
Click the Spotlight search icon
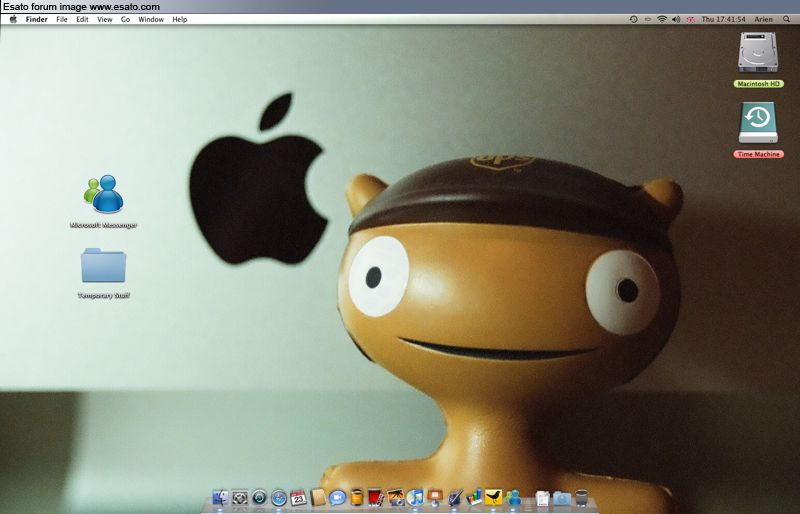[789, 19]
